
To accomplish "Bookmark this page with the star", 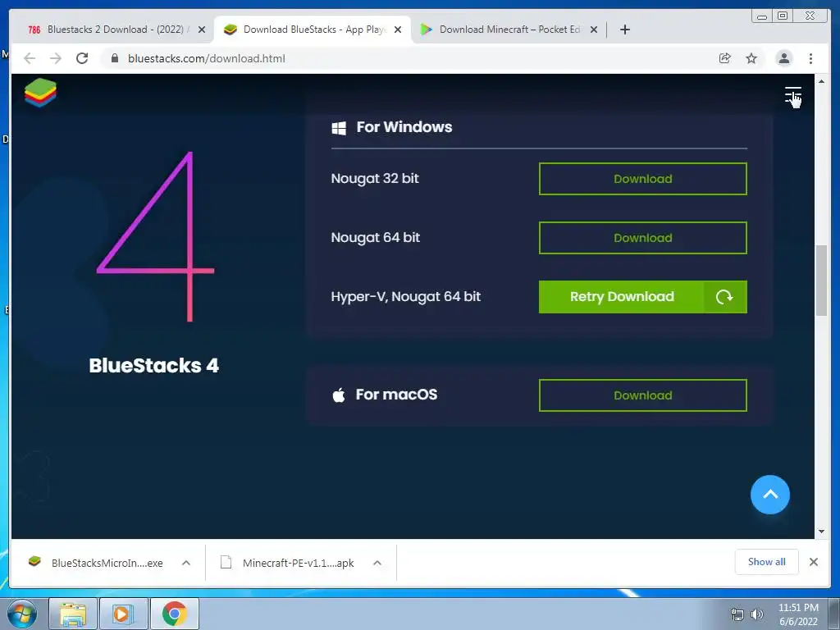I will pyautogui.click(x=751, y=58).
